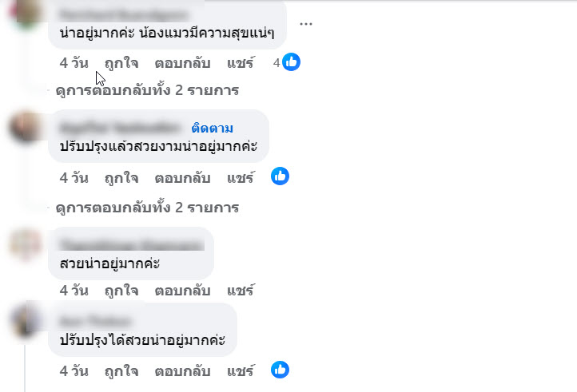Image resolution: width=577 pixels, height=392 pixels.
Task: Expand the 2 replies under the ปรับปรุงแล้วสวยงาม comment
Action: pos(147,208)
